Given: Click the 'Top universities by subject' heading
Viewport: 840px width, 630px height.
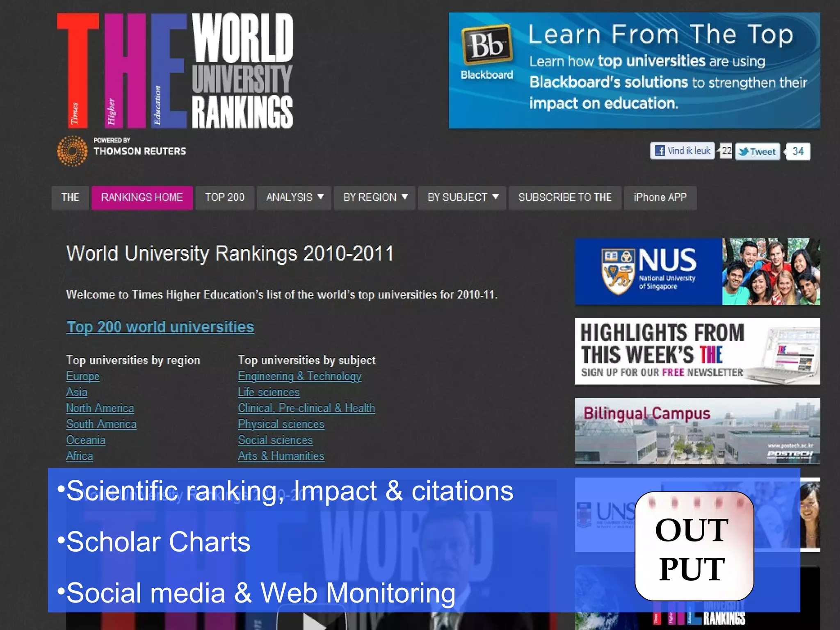Looking at the screenshot, I should pyautogui.click(x=307, y=360).
